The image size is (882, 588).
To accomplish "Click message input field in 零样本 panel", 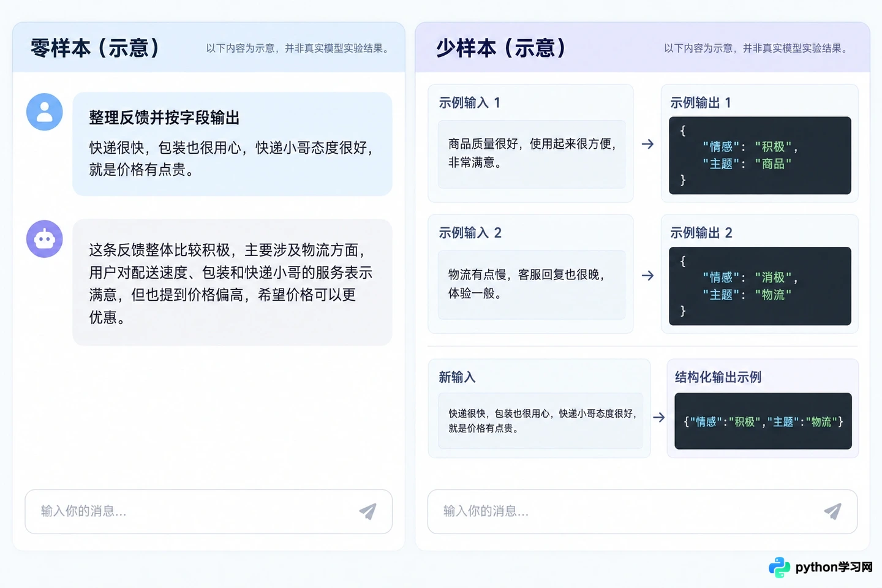I will [208, 511].
